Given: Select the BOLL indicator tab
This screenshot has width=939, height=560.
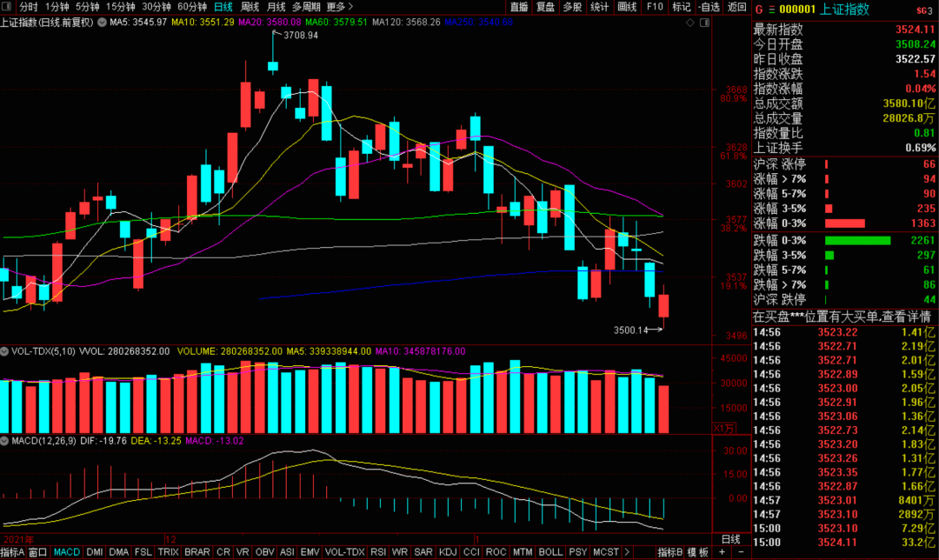Looking at the screenshot, I should pyautogui.click(x=550, y=551).
